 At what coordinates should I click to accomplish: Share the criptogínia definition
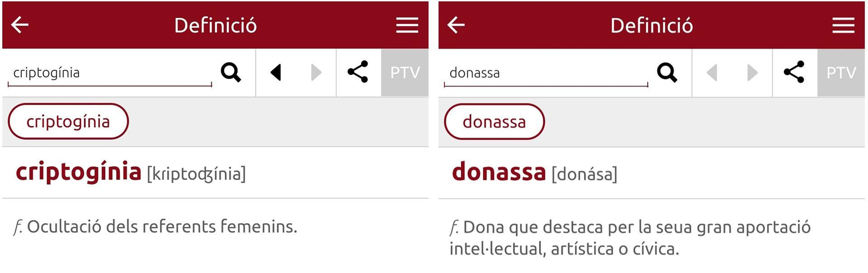[x=358, y=72]
